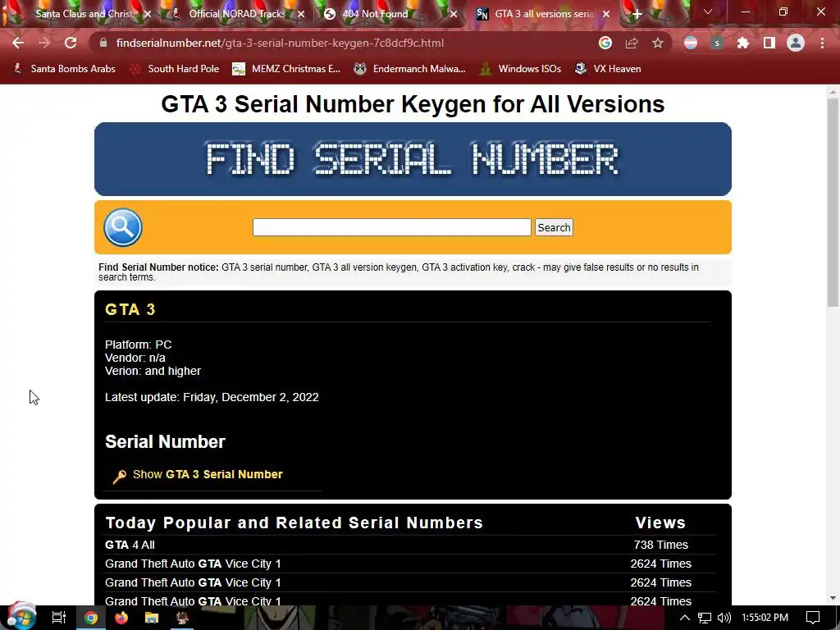The image size is (840, 630).
Task: Switch to Santa Claus and Christmas tab
Action: click(x=83, y=14)
